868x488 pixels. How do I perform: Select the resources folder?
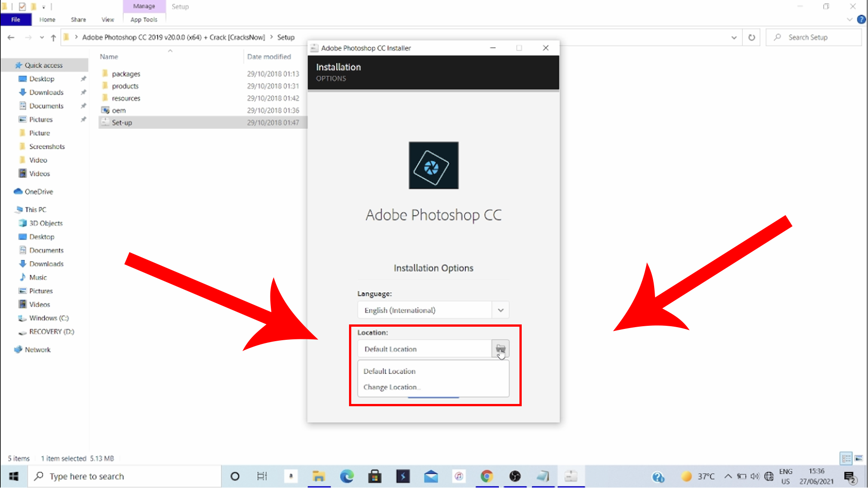(x=126, y=98)
